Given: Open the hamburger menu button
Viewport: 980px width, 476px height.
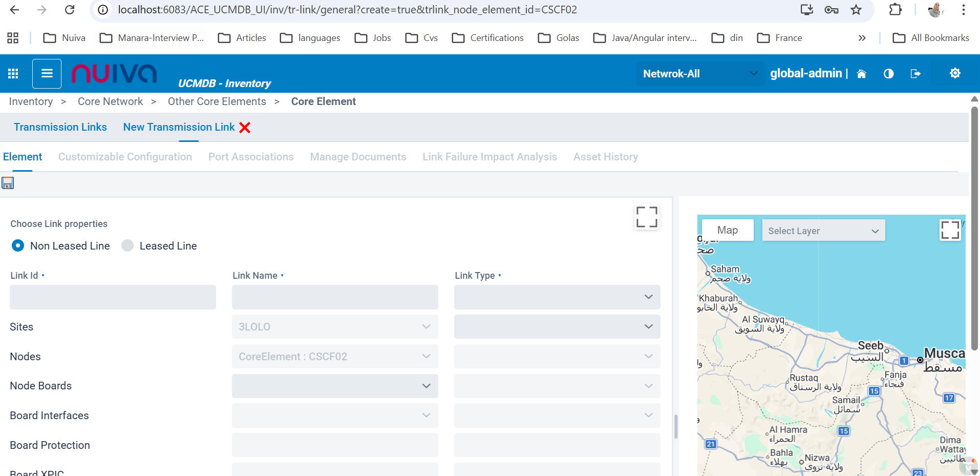Looking at the screenshot, I should [x=47, y=74].
